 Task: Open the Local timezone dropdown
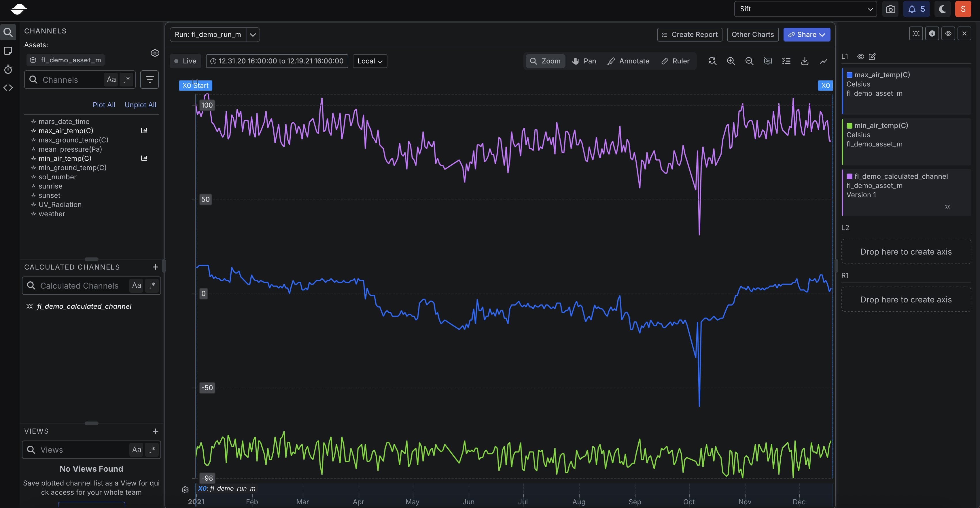[x=370, y=61]
